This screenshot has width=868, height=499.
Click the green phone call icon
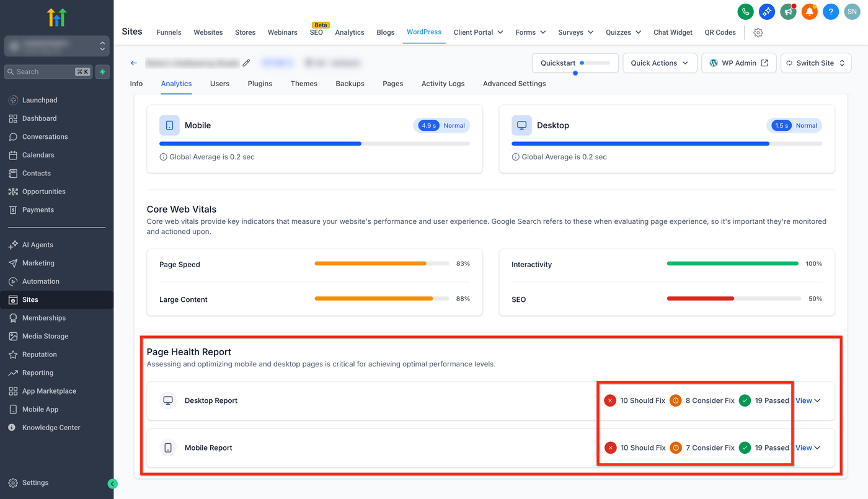click(745, 11)
